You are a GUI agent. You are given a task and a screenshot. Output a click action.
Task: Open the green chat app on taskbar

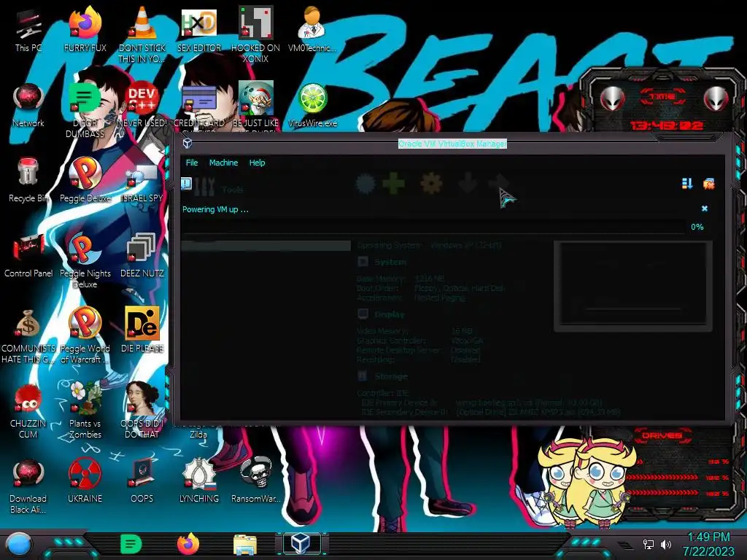click(x=131, y=544)
